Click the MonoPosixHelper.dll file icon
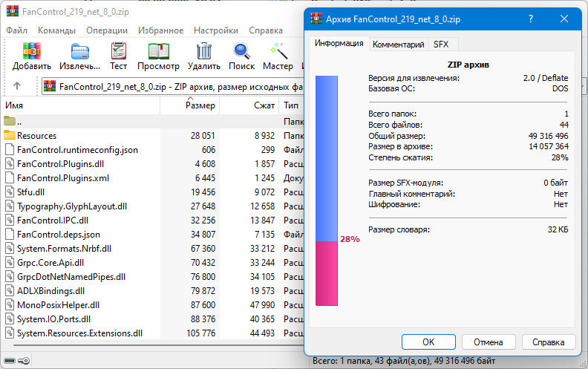This screenshot has height=369, width=588. (10, 305)
